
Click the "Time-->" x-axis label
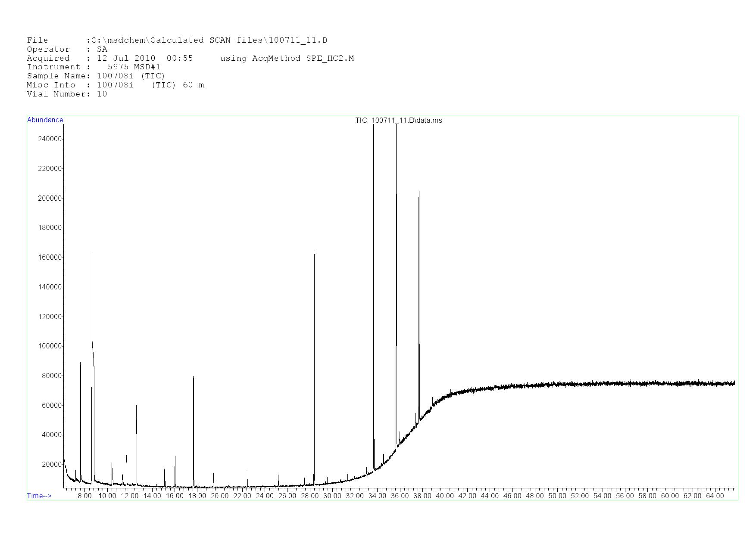[x=39, y=496]
